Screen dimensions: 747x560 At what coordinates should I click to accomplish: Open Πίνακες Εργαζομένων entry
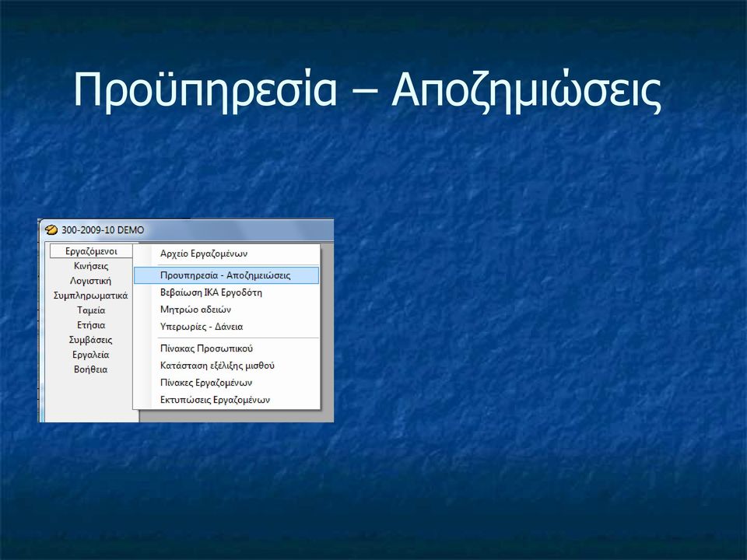(226, 383)
